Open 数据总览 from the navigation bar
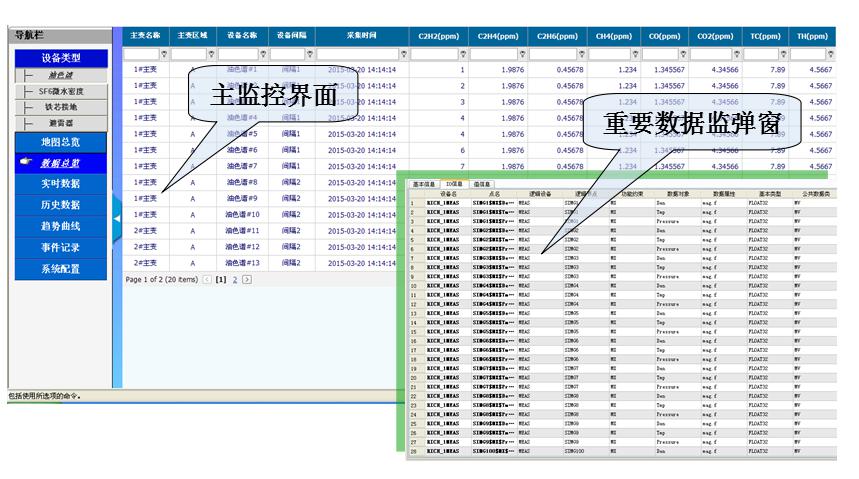The height and width of the screenshot is (479, 859). click(x=61, y=163)
